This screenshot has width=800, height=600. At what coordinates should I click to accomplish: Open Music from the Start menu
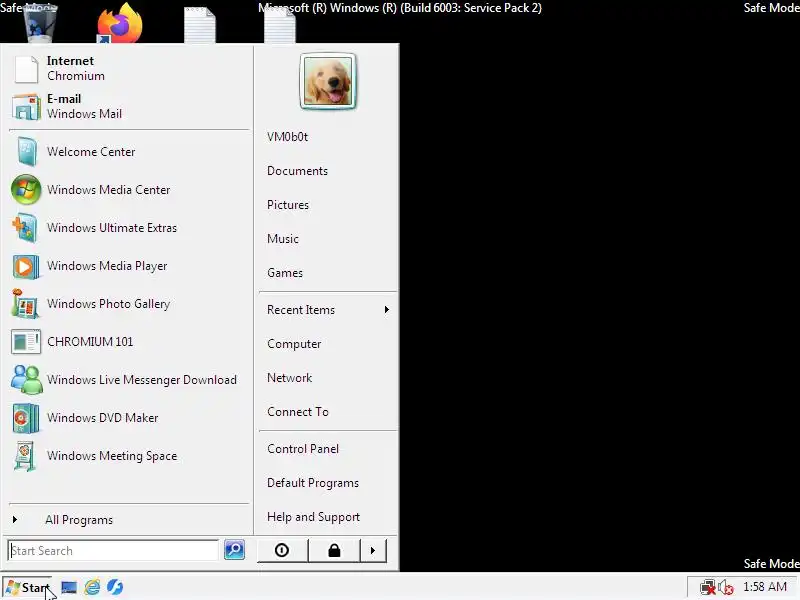pos(283,239)
